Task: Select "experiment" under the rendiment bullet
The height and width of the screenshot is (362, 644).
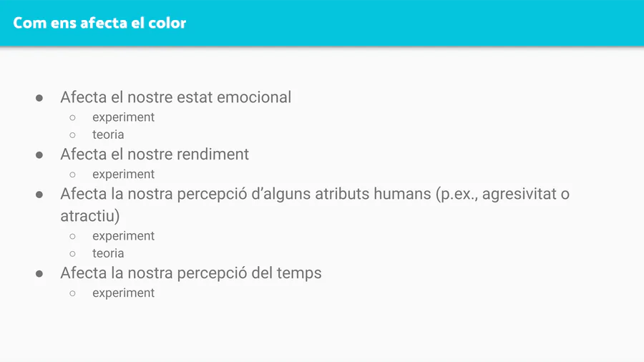Action: pos(123,175)
